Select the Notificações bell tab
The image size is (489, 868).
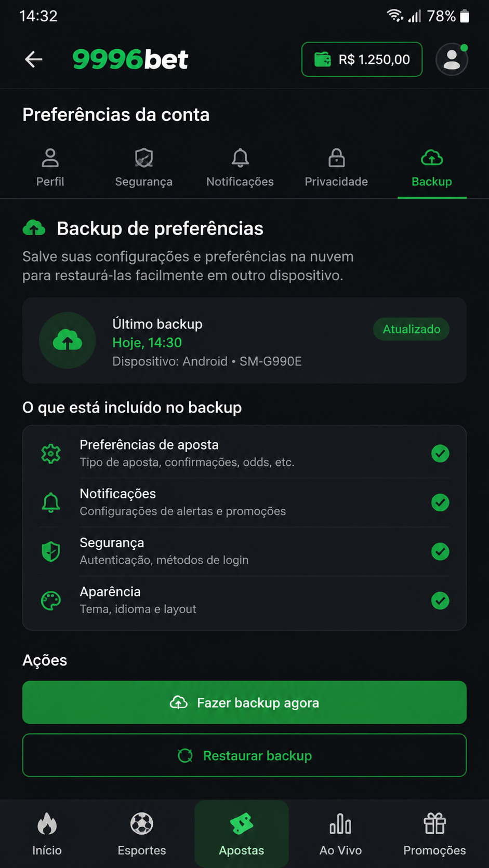(x=240, y=168)
